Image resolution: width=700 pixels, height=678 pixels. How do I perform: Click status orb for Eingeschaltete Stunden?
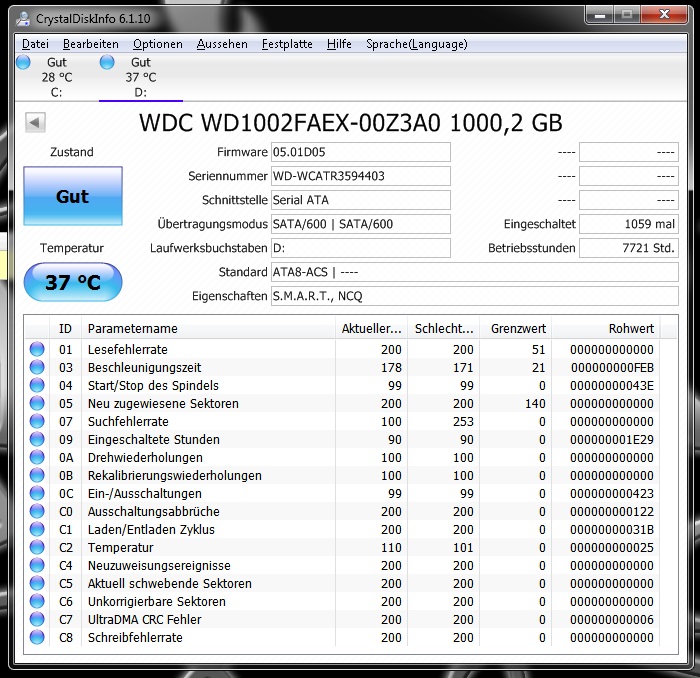[37, 439]
